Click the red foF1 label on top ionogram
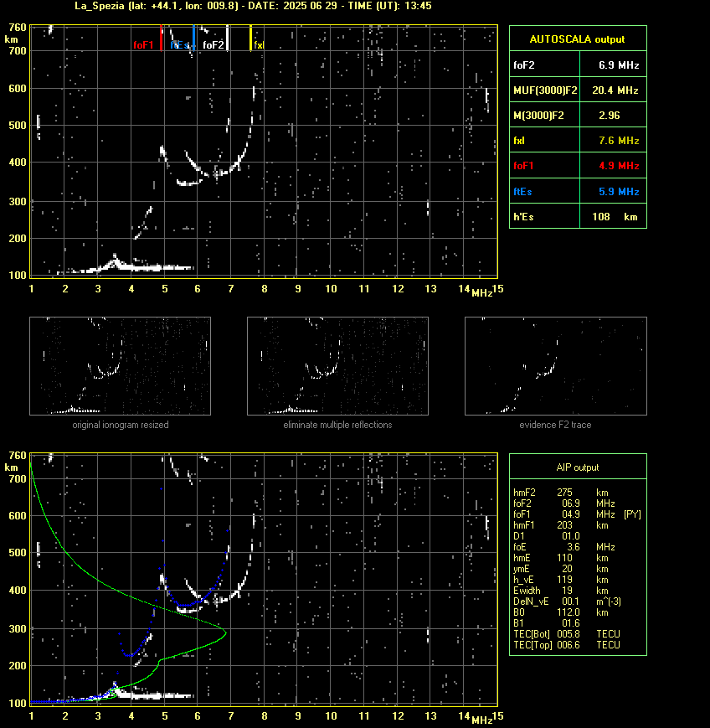710x728 pixels. [x=143, y=45]
